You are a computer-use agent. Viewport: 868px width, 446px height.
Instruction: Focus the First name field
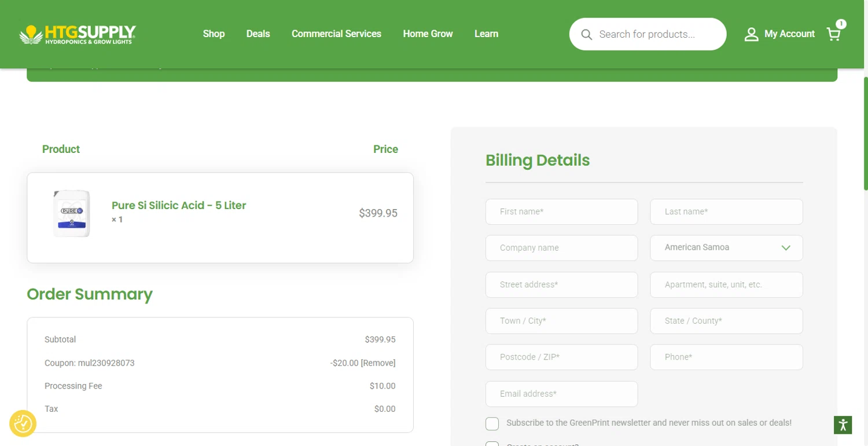point(561,212)
